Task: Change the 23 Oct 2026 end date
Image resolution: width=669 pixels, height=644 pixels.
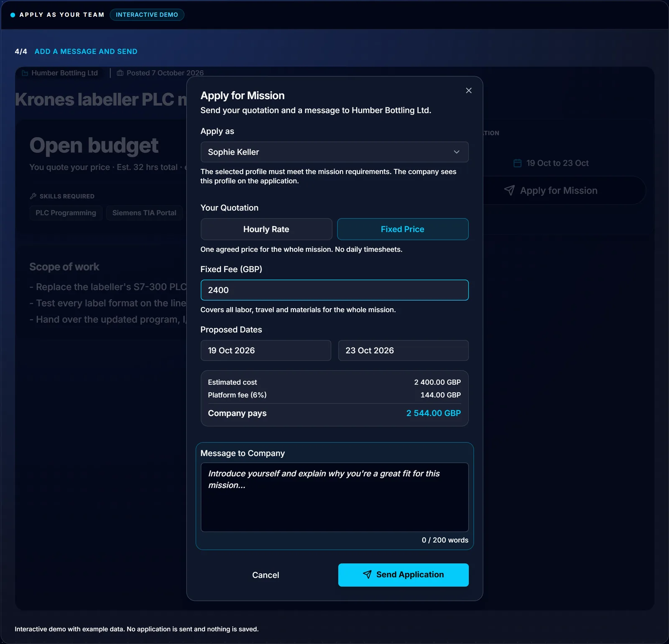Action: pyautogui.click(x=403, y=350)
